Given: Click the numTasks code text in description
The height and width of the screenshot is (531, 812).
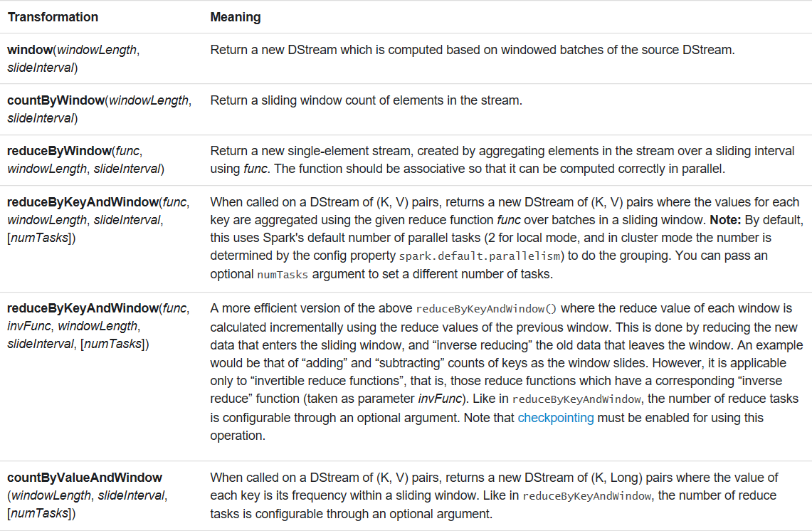Looking at the screenshot, I should (283, 274).
